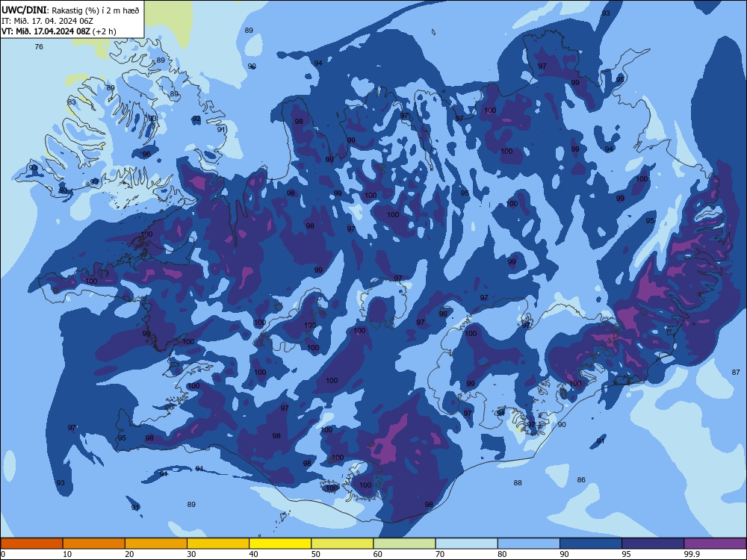Select the '92' humidity value on the map
Viewport: 747px width, 560px height.
coord(196,119)
